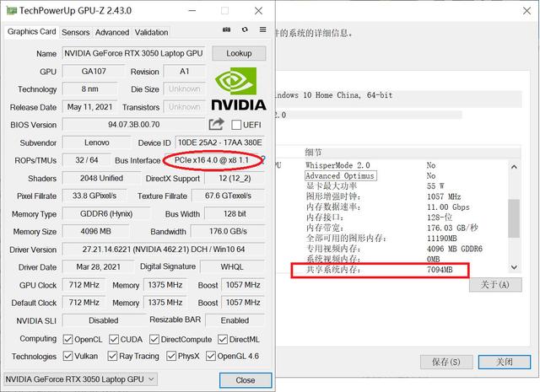Click the Memory Type GDDR6 (Hynix) field
This screenshot has height=392, width=540.
click(106, 214)
